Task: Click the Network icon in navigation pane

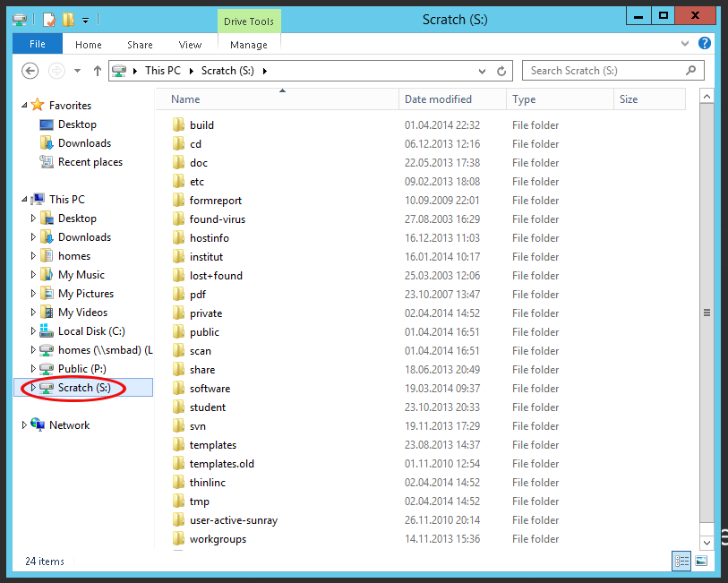Action: (38, 424)
